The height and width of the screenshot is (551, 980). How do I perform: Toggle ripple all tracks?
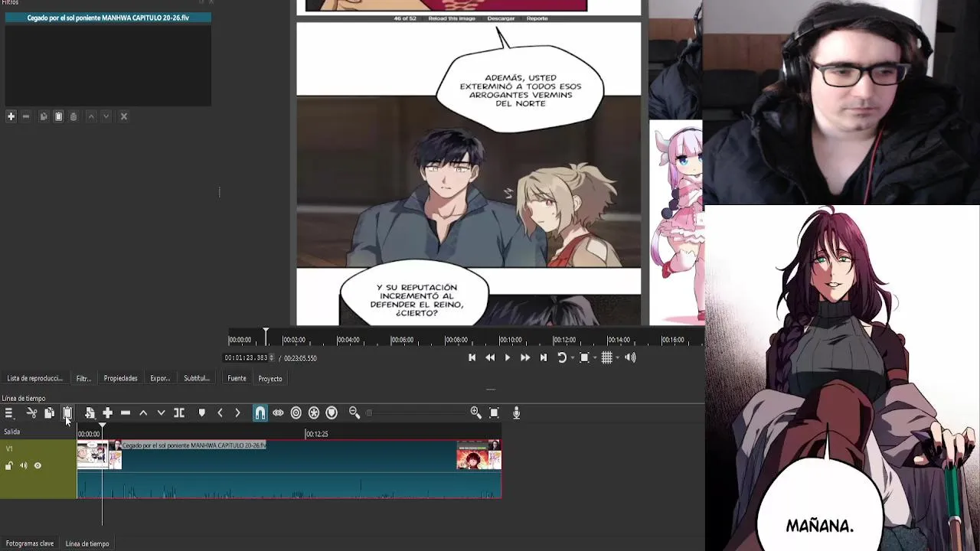(x=314, y=412)
